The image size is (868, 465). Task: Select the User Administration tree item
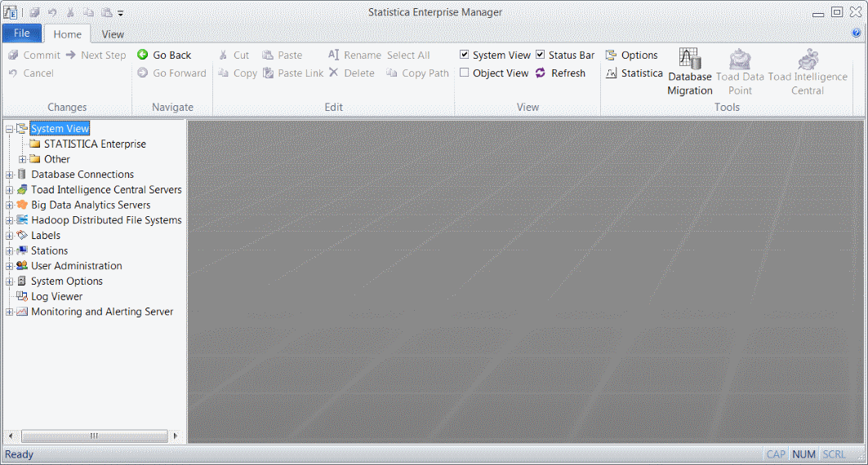(x=77, y=266)
